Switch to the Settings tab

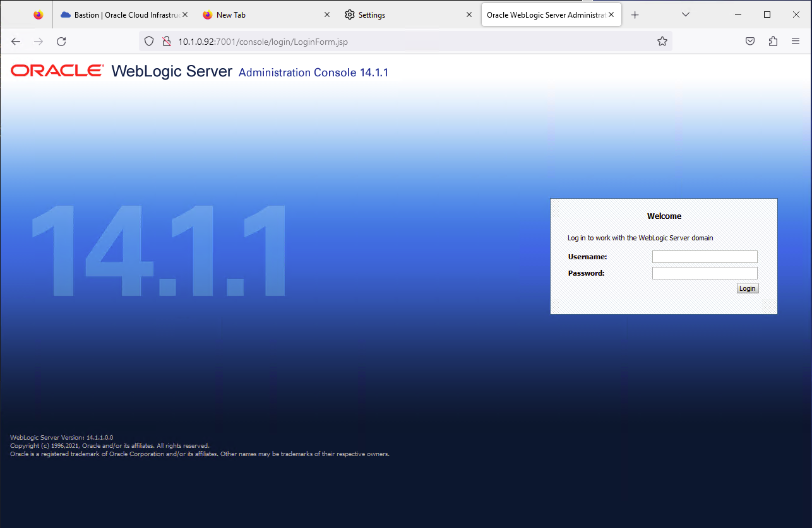[x=408, y=15]
